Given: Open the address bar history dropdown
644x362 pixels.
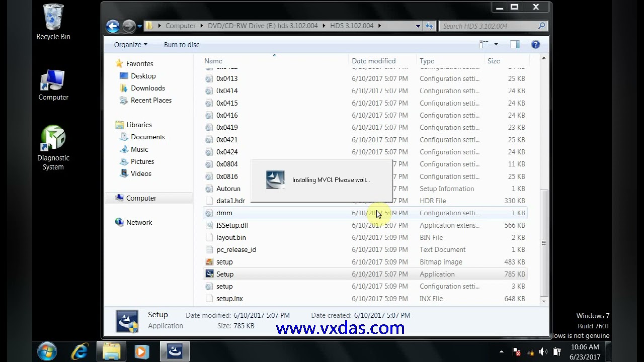Looking at the screenshot, I should click(x=418, y=26).
